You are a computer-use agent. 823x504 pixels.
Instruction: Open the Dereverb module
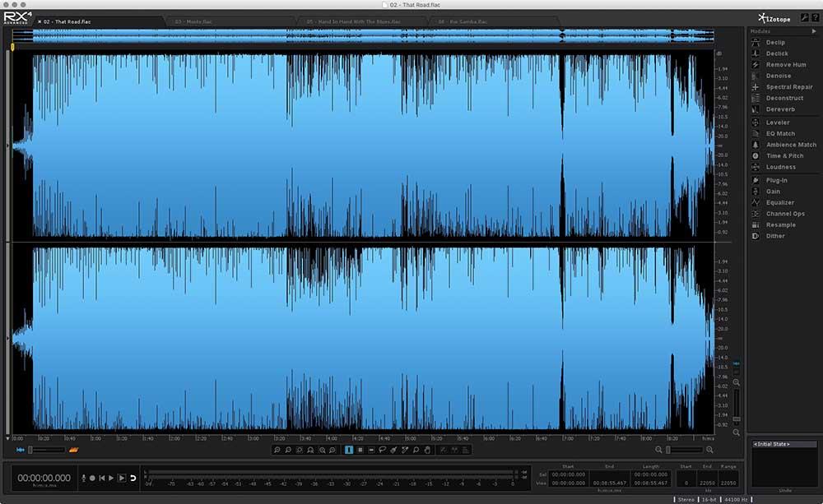tap(780, 109)
